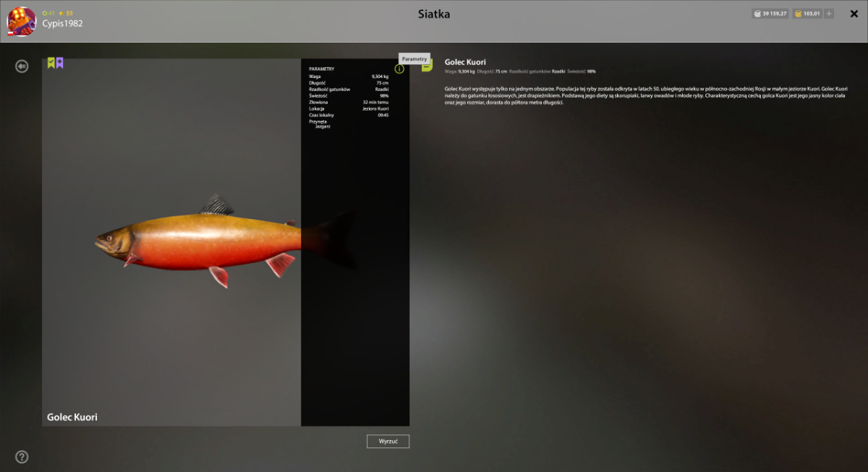Click the green checkmark bookmark badge

coord(51,63)
